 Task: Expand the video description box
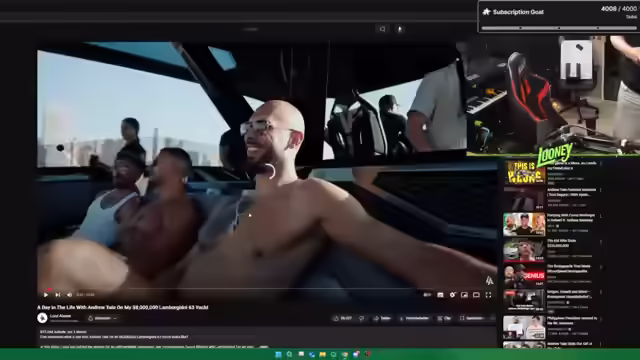tap(266, 337)
